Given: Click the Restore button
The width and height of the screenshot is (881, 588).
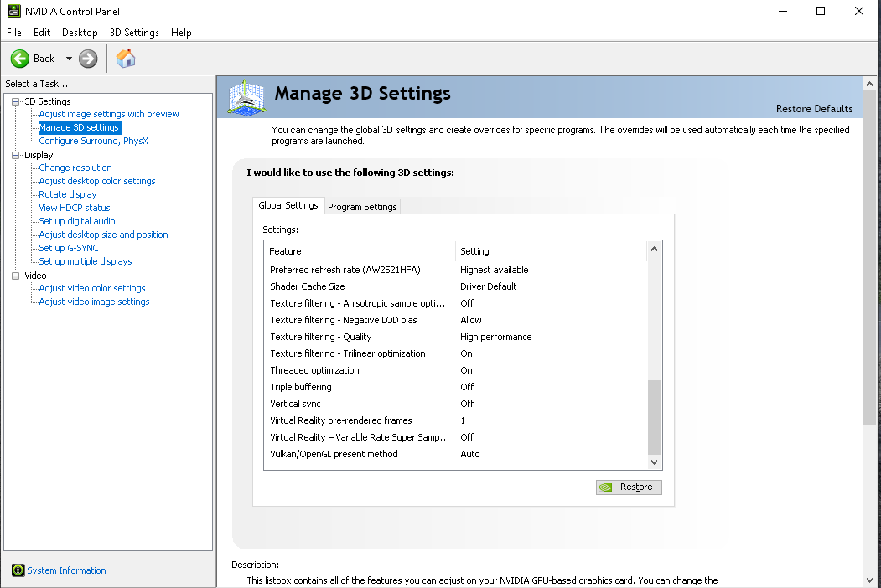Looking at the screenshot, I should (x=629, y=487).
